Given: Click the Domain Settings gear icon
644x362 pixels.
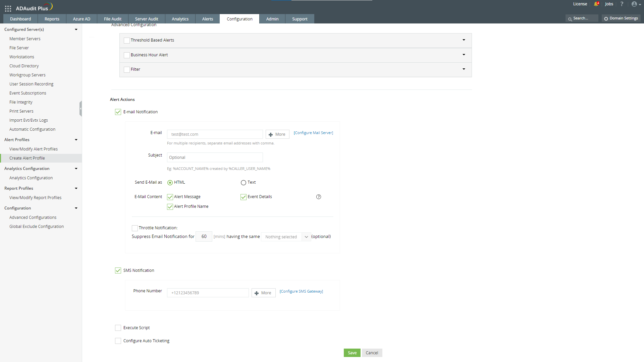Looking at the screenshot, I should 606,18.
